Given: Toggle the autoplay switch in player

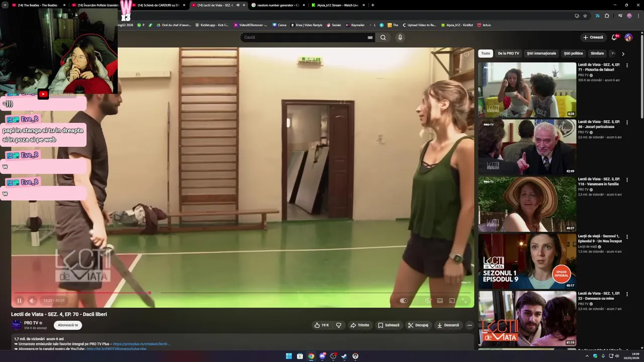Looking at the screenshot, I should (404, 301).
